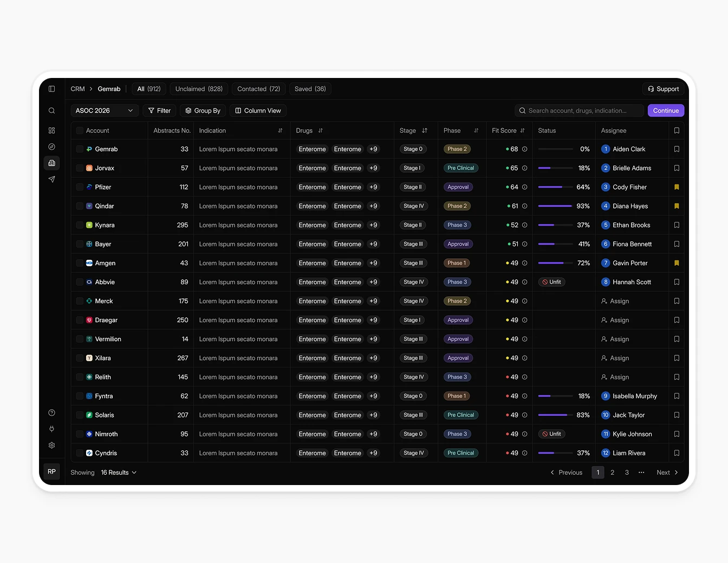Toggle the select-all checkbox in Account header
The width and height of the screenshot is (728, 563).
coord(80,130)
